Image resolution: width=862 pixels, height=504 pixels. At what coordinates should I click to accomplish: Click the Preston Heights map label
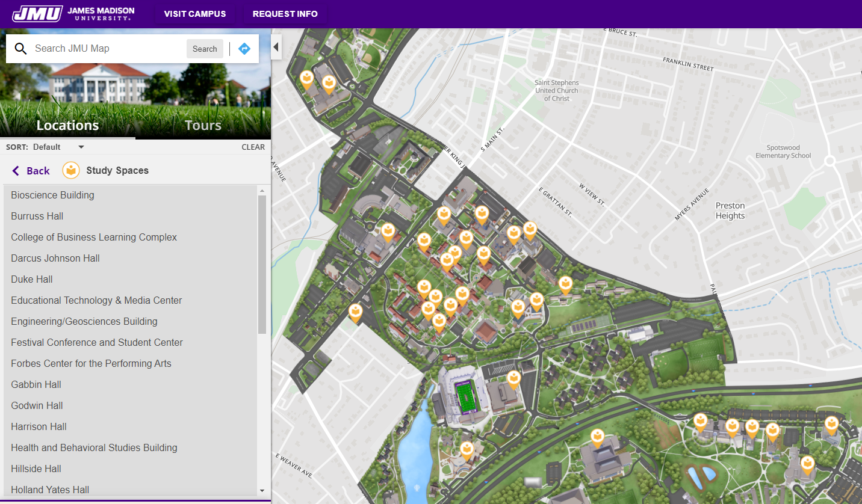coord(730,211)
